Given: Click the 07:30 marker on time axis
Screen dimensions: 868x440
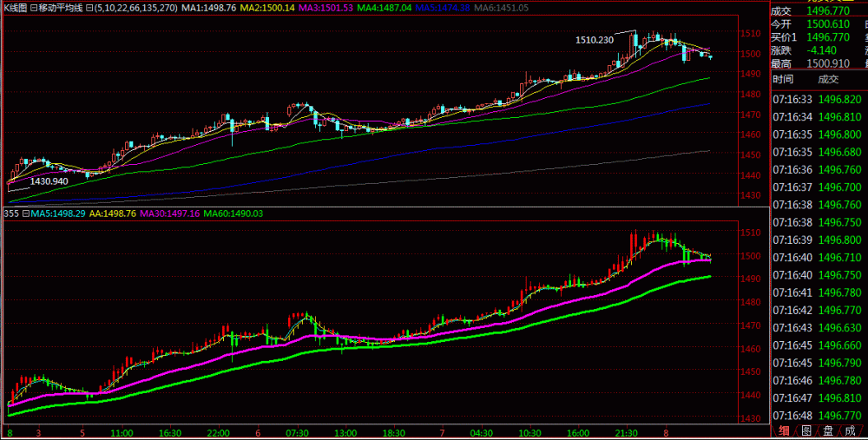Looking at the screenshot, I should [x=297, y=432].
